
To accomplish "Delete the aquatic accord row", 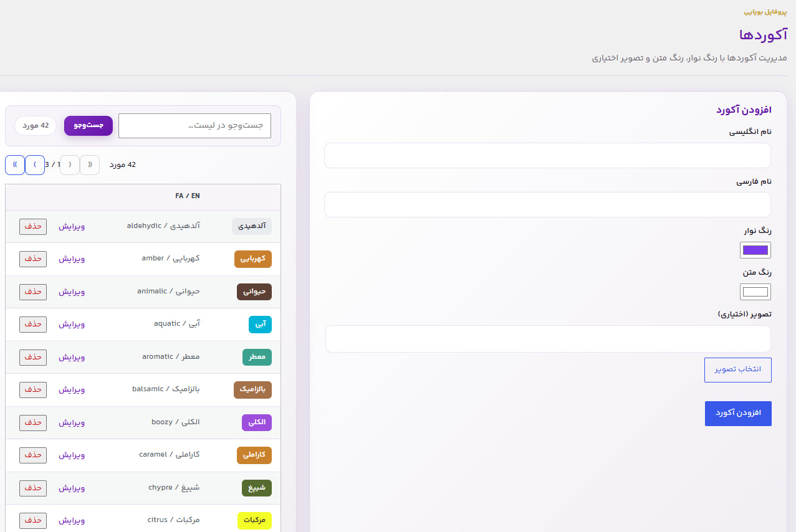I will pyautogui.click(x=33, y=325).
